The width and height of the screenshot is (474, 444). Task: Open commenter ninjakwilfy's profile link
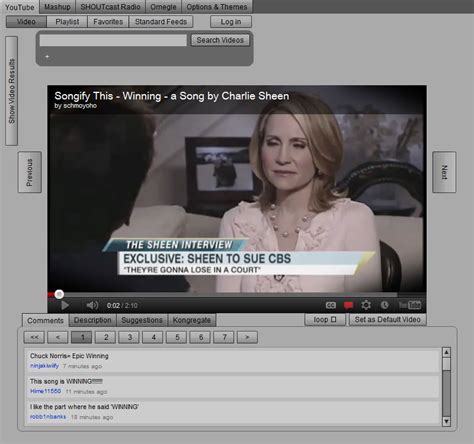[x=44, y=366]
